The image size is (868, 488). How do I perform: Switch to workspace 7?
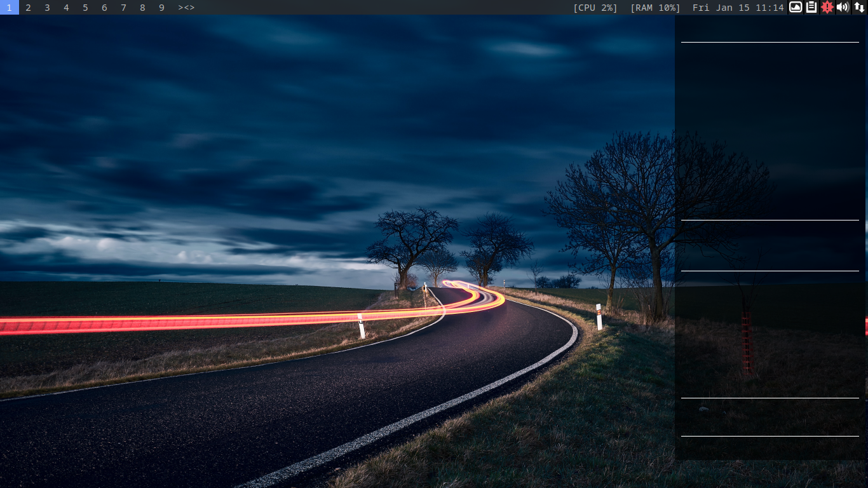[123, 8]
